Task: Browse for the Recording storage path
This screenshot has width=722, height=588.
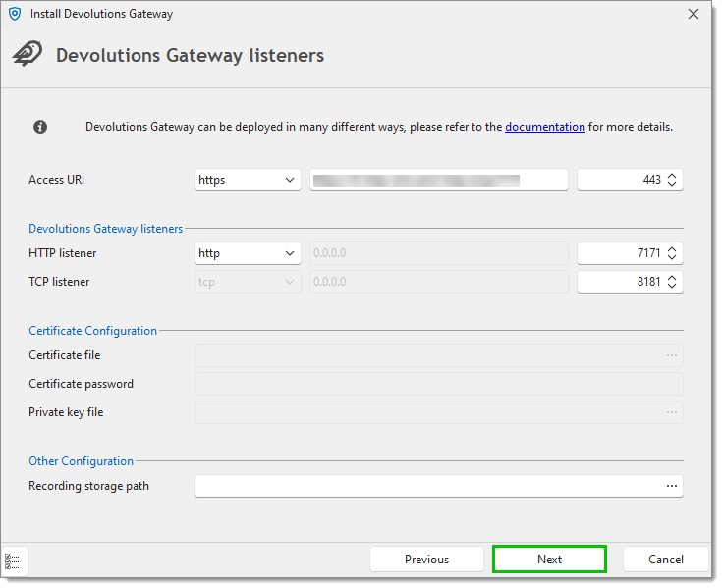Action: [674, 488]
